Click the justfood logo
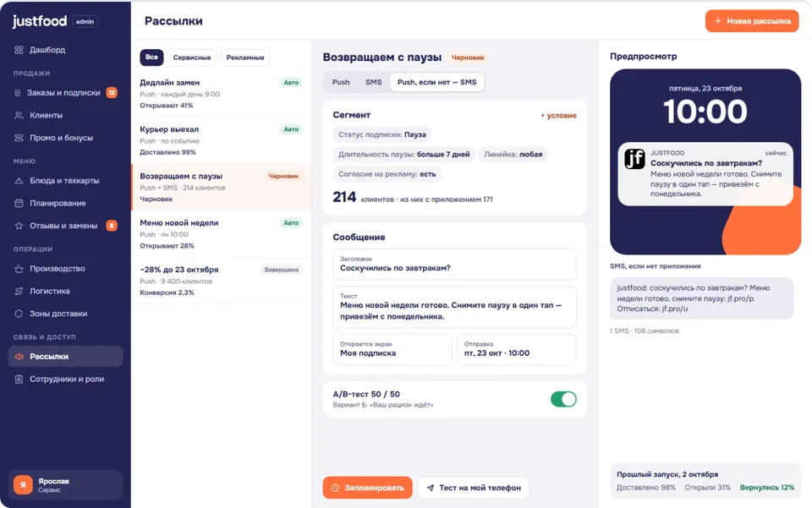This screenshot has width=812, height=508. 40,21
